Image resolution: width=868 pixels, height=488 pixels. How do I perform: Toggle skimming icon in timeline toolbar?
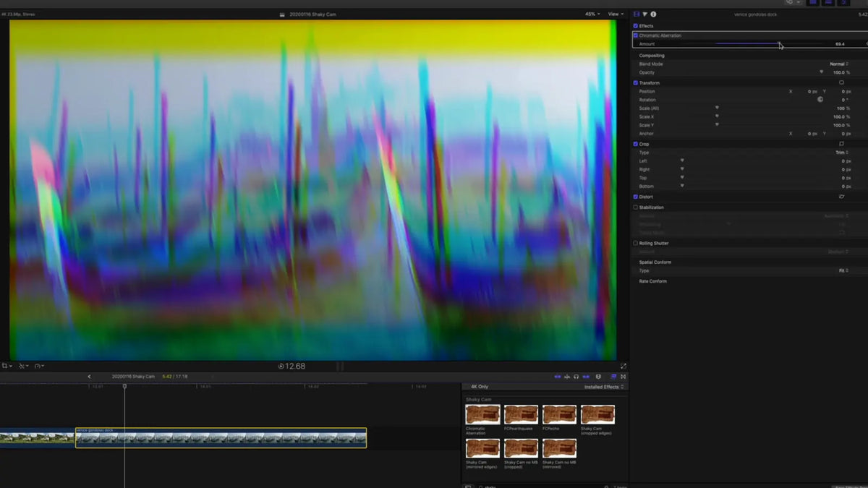pos(557,377)
